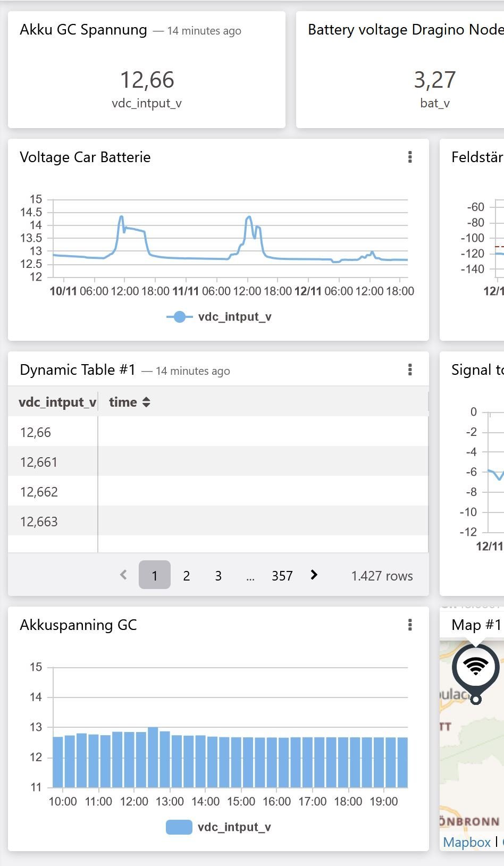The height and width of the screenshot is (866, 504).
Task: Click the 3,27 bat_v value
Action: [435, 80]
